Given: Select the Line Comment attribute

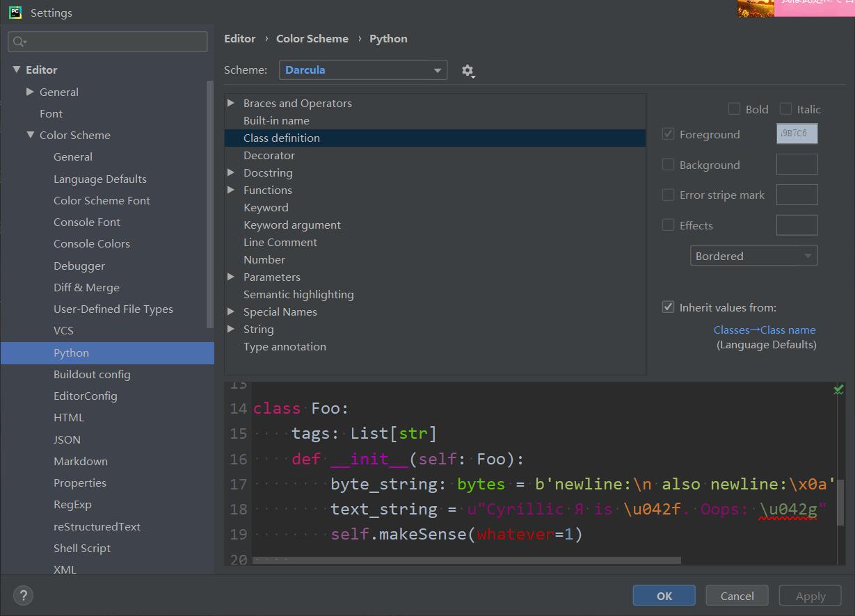Looking at the screenshot, I should pyautogui.click(x=280, y=242).
